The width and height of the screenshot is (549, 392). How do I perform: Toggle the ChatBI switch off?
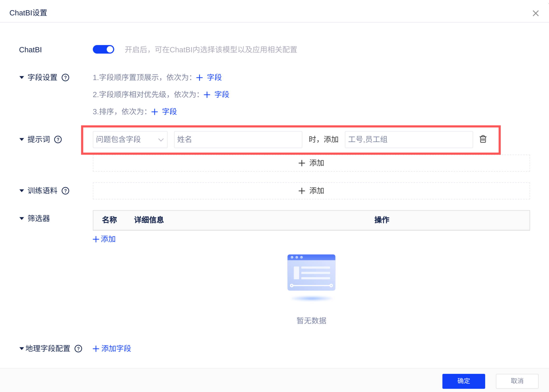point(103,50)
